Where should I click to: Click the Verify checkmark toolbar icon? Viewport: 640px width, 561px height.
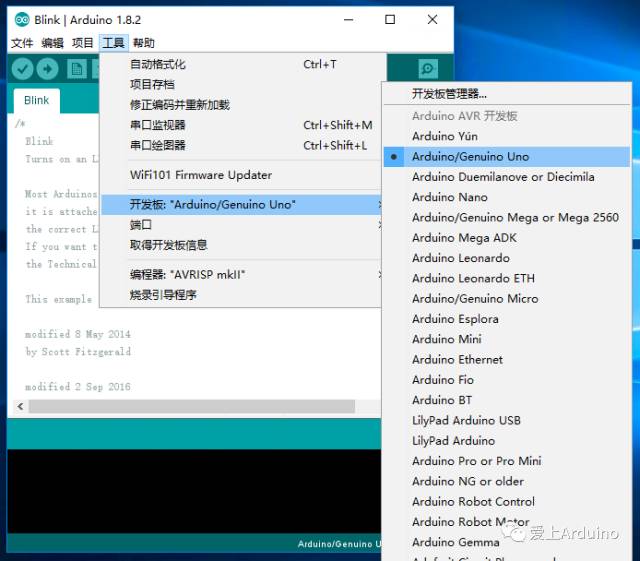click(x=22, y=69)
